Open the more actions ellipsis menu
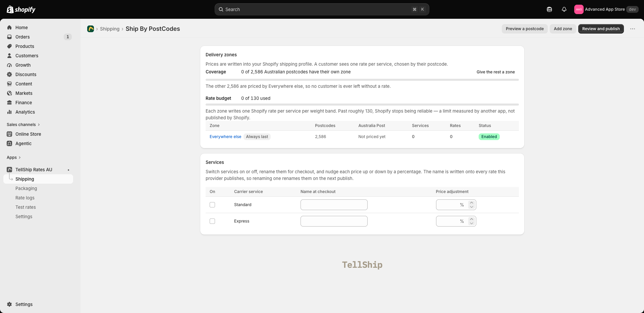Image resolution: width=644 pixels, height=313 pixels. click(633, 29)
